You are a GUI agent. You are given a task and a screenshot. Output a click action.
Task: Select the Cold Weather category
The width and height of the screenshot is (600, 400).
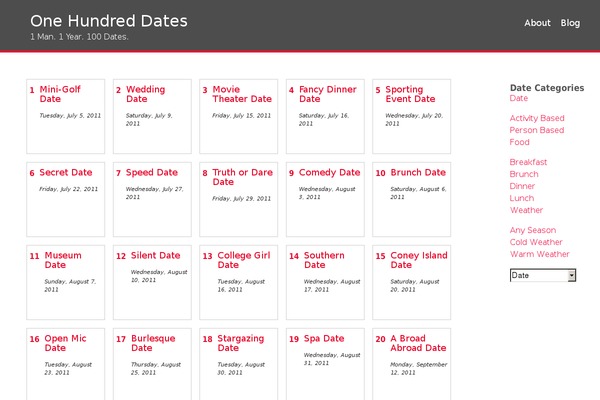pyautogui.click(x=536, y=242)
